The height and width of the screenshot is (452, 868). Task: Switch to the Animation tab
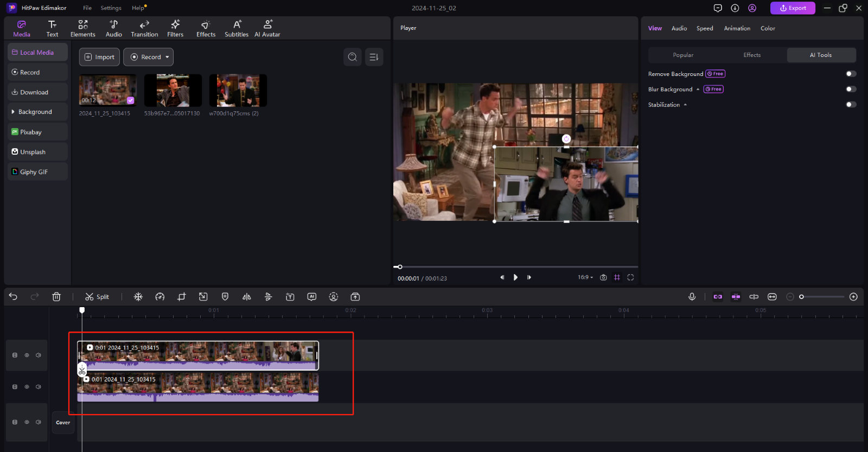pyautogui.click(x=737, y=28)
